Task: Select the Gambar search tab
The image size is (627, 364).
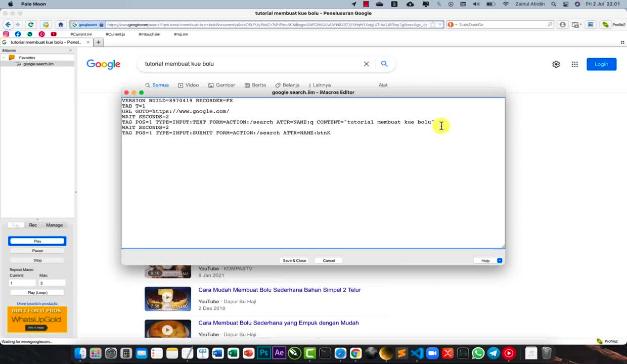Action: (x=221, y=85)
